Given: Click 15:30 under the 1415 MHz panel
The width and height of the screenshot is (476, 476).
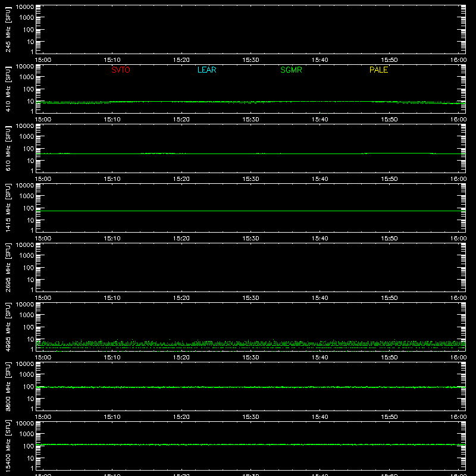Looking at the screenshot, I should (250, 239).
